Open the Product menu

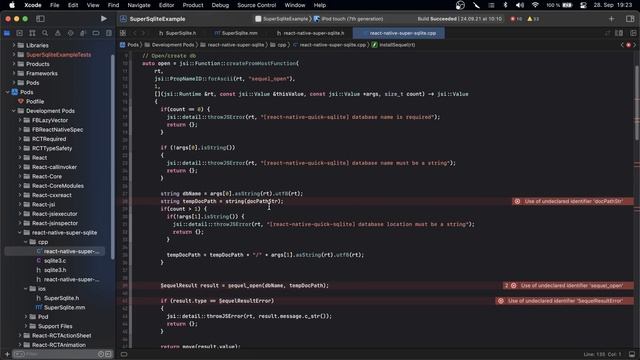click(x=193, y=5)
